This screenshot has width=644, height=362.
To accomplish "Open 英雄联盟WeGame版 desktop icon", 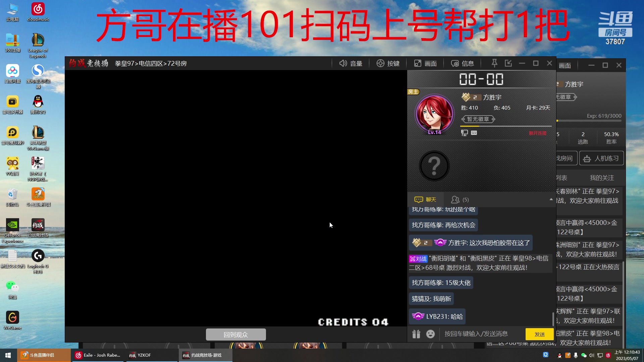I will click(38, 138).
